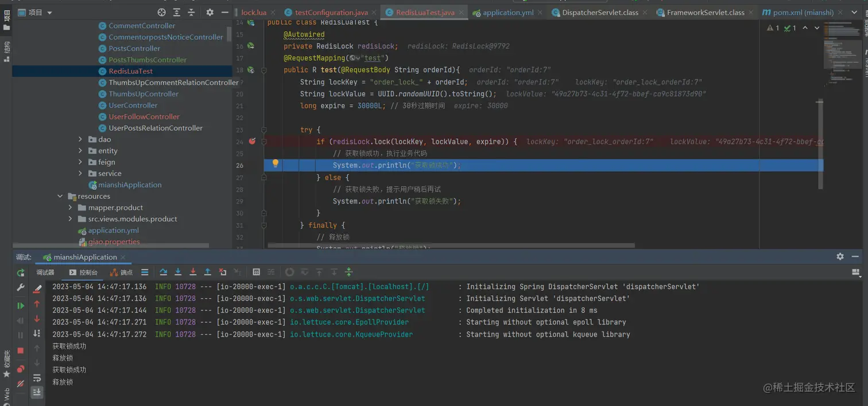
Task: Open debug panel settings gear
Action: (840, 256)
